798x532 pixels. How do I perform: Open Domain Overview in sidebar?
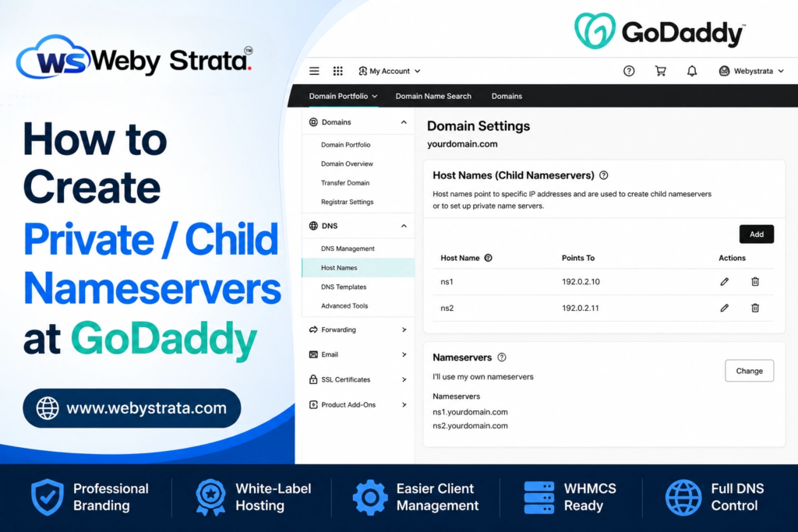(347, 164)
